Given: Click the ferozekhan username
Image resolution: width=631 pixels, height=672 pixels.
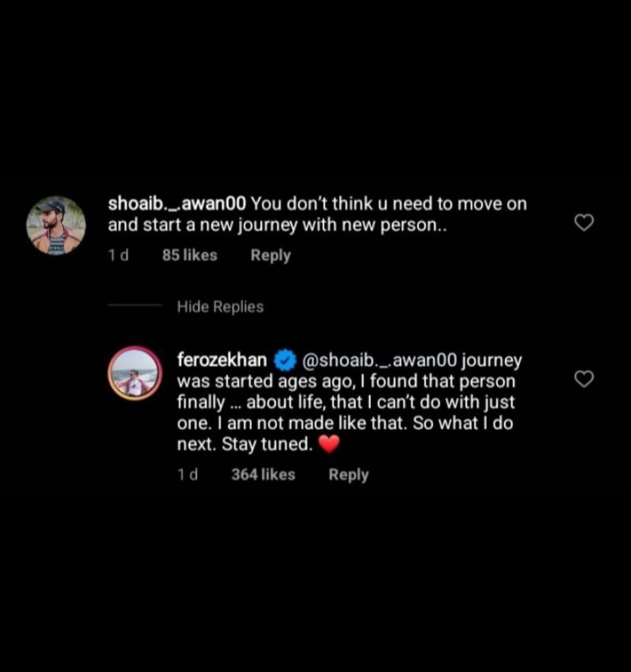Looking at the screenshot, I should [222, 359].
